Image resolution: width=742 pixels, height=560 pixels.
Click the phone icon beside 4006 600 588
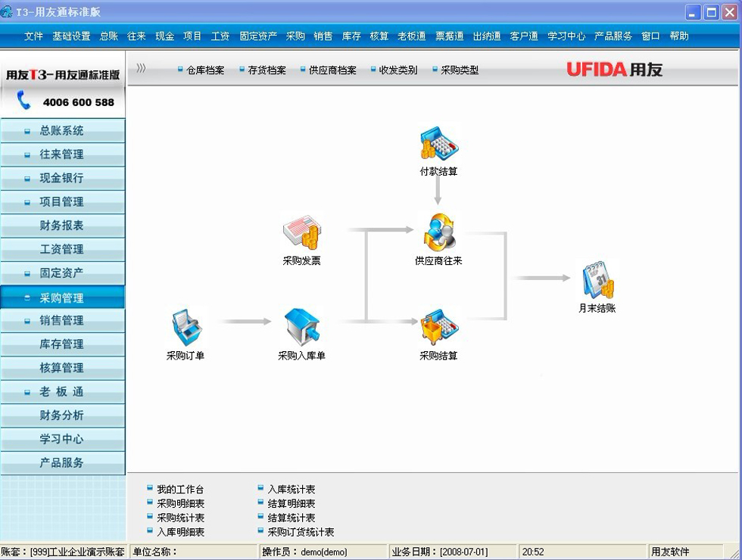pos(24,101)
